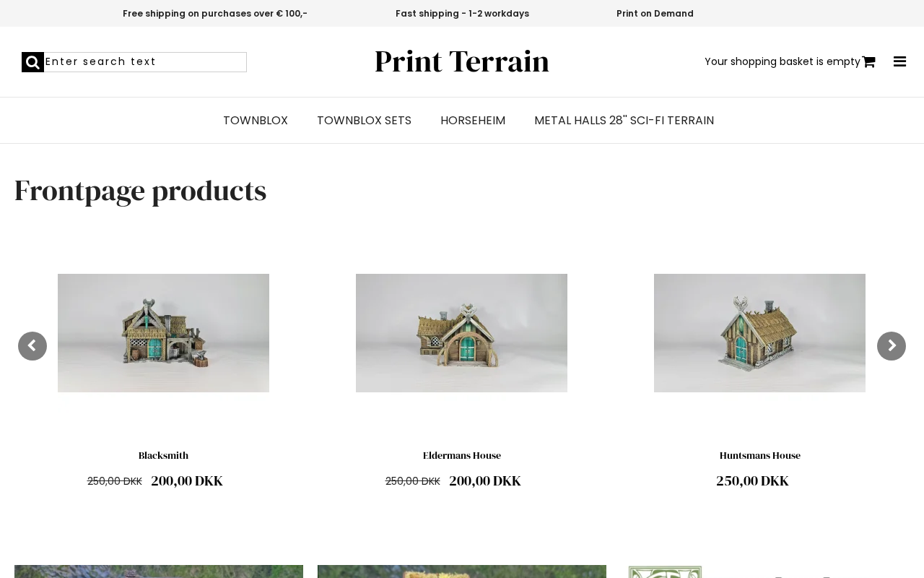Open the Eldermans House title link
This screenshot has height=578, width=924.
pyautogui.click(x=462, y=456)
